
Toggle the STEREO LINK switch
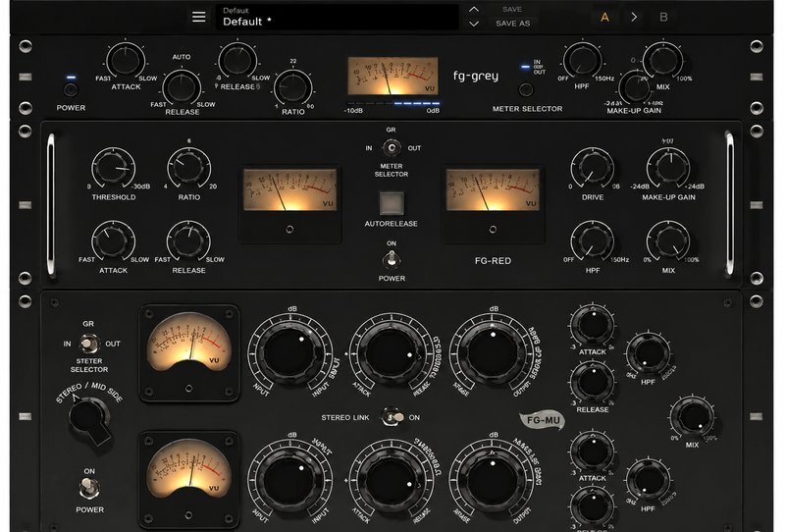pos(393,417)
